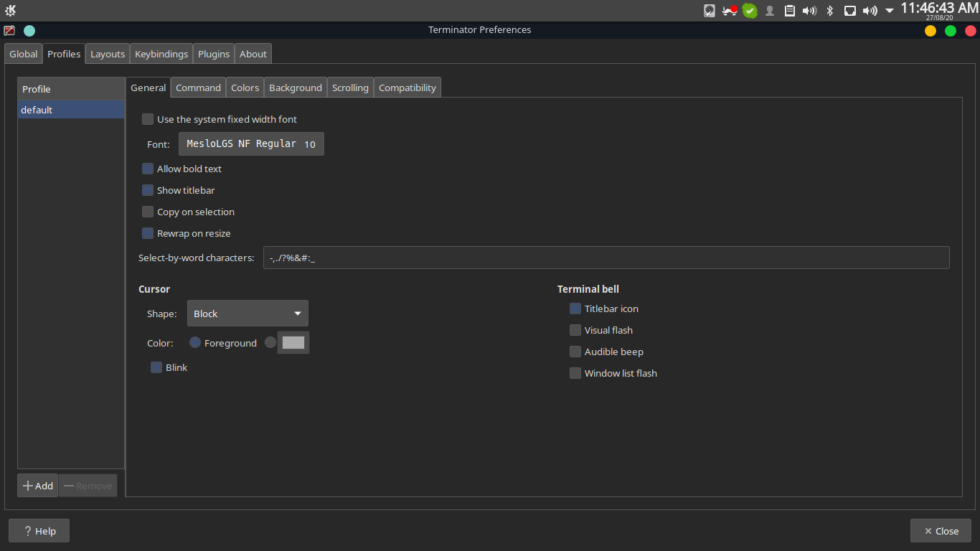Click the green checkmark icon in the system tray
Image resolution: width=980 pixels, height=551 pixels.
coord(750,10)
